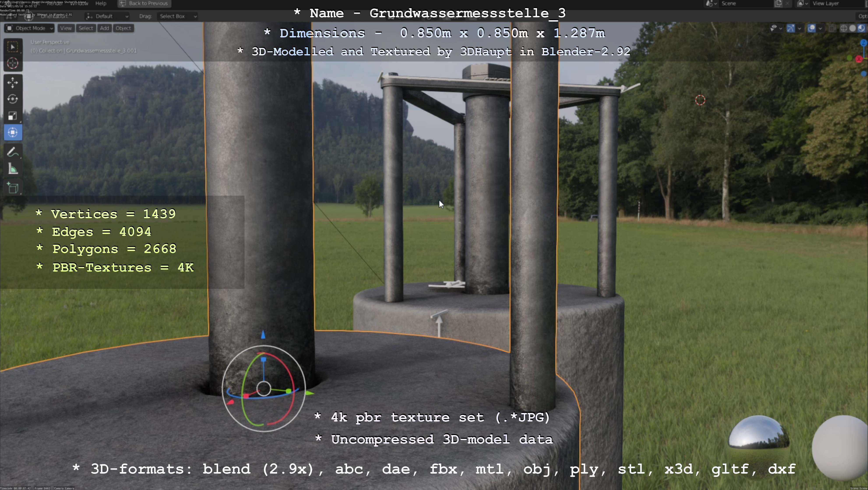
Task: Click the new scene icon beside Scene field
Action: 778,3
